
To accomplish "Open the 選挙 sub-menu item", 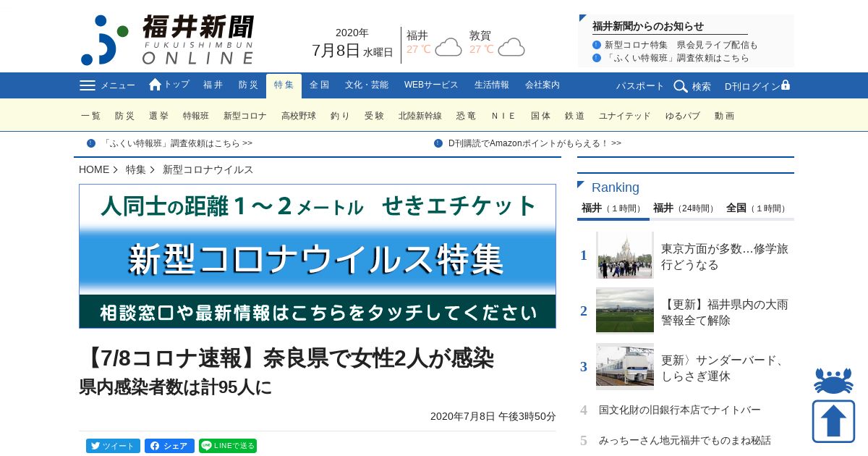I will (x=158, y=116).
